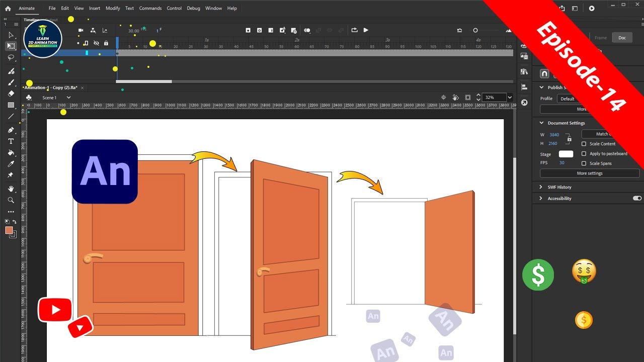Toggle the Accessibility switch
The image size is (644, 362).
(637, 199)
